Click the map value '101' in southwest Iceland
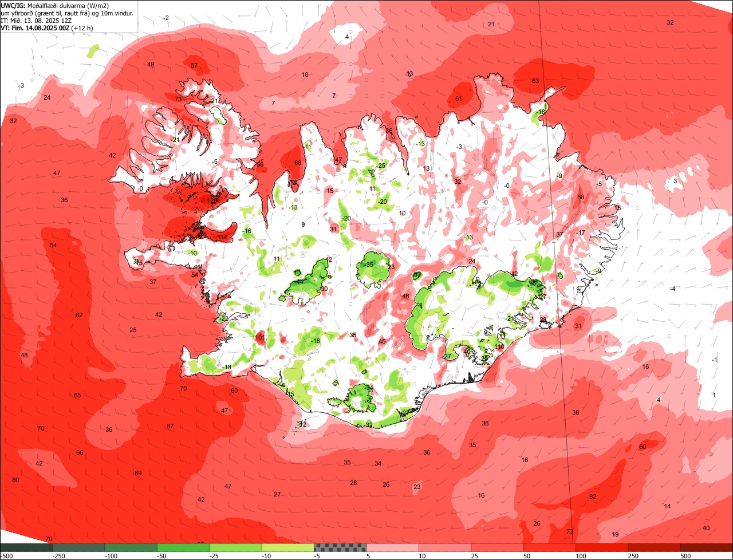 click(x=260, y=337)
